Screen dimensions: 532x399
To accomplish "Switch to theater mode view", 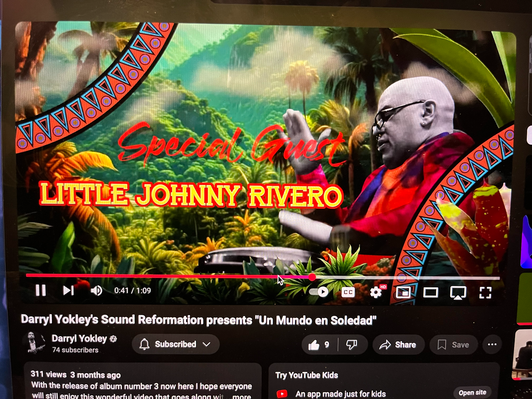I will click(x=430, y=293).
